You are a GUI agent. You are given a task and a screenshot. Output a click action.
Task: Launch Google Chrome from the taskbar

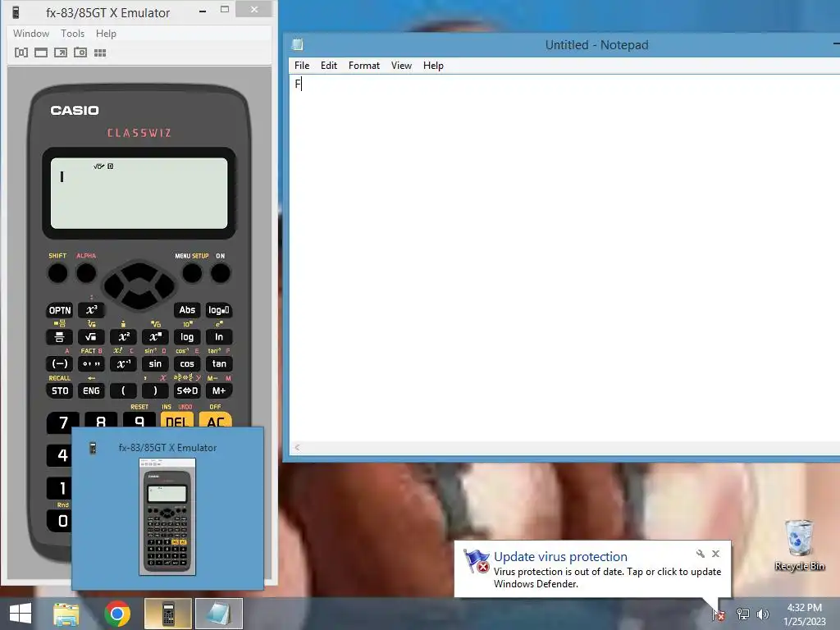click(x=117, y=614)
